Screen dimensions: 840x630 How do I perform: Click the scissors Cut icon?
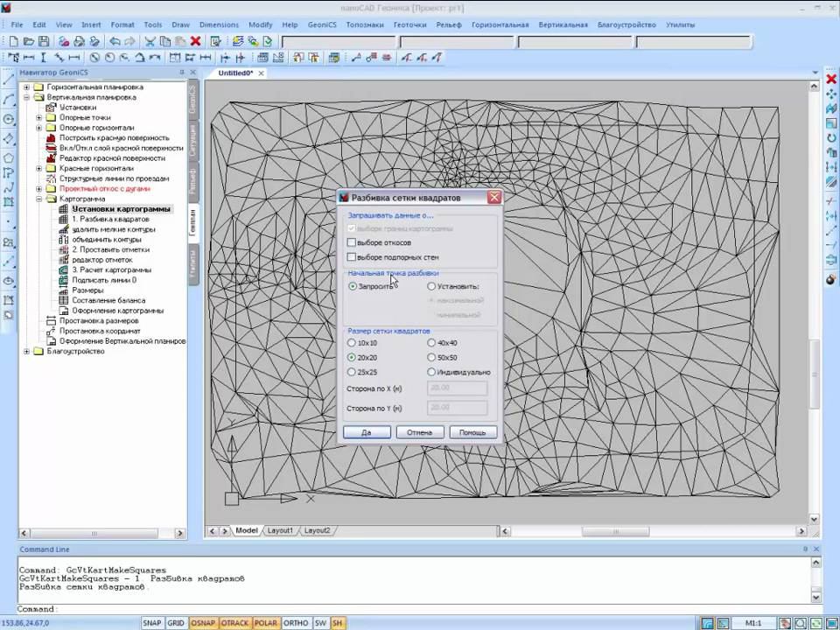click(x=150, y=41)
